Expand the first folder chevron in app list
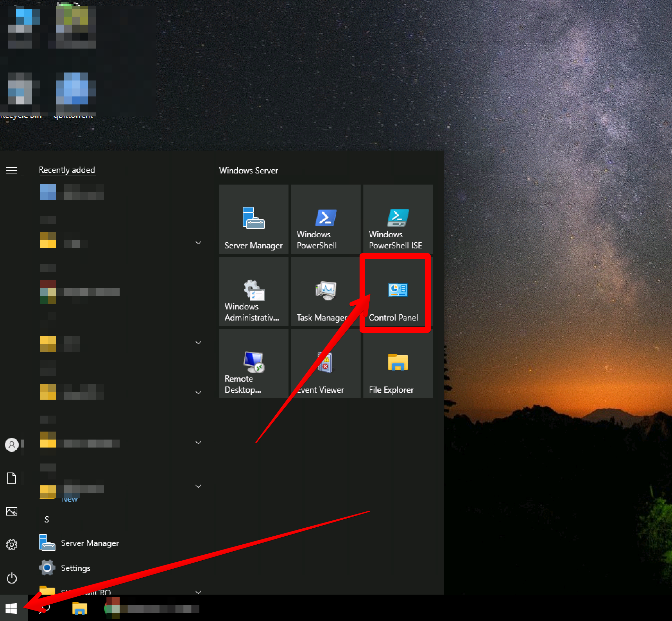This screenshot has width=672, height=621. (x=198, y=243)
